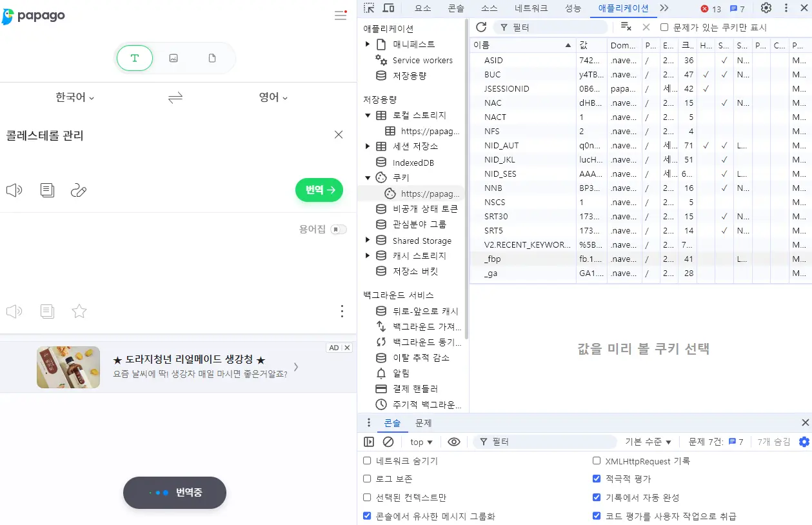Open the handwriting correction tool
The image size is (812, 525).
point(79,190)
